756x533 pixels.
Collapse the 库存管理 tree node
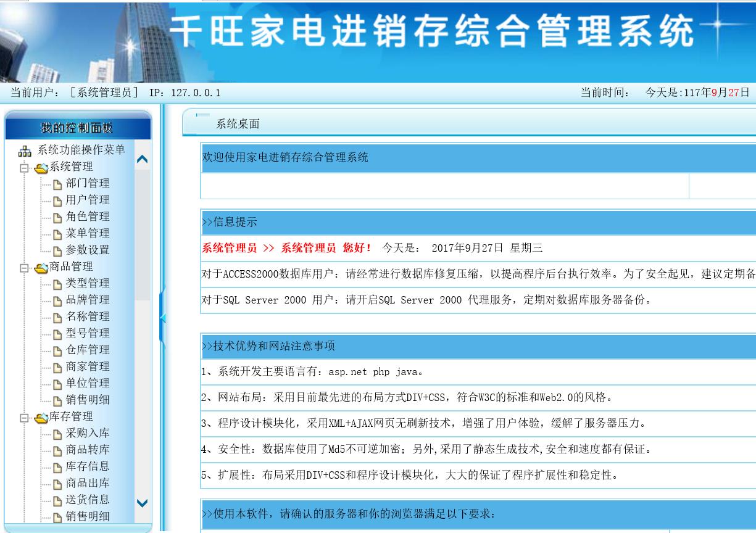[x=25, y=417]
